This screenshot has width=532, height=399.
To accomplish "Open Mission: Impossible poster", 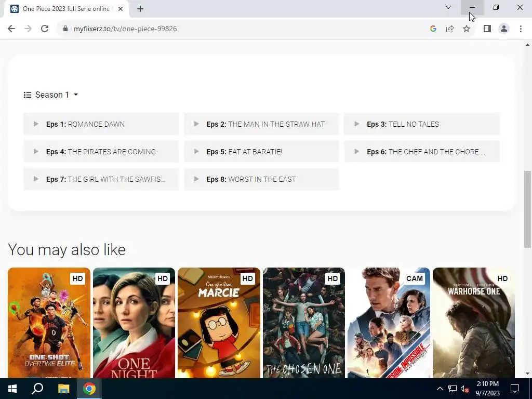I will [389, 323].
